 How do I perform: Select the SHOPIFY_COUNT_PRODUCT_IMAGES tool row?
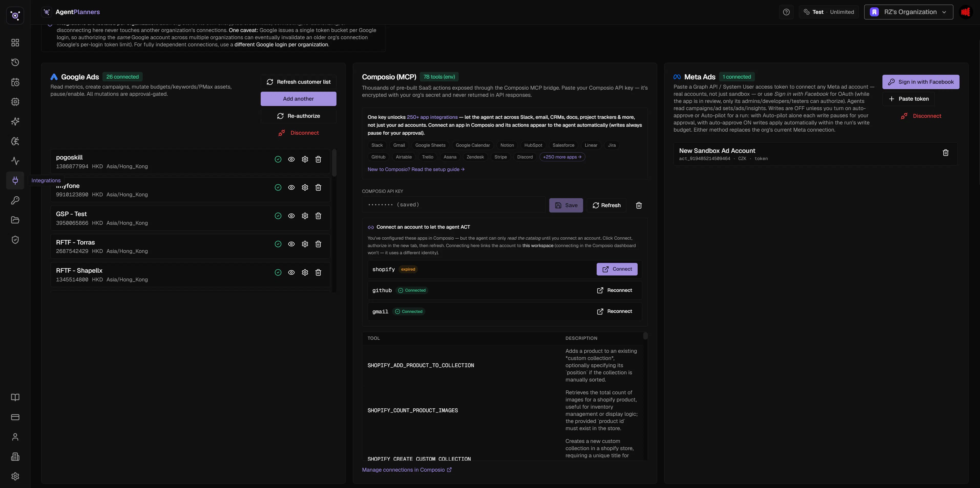tap(502, 411)
